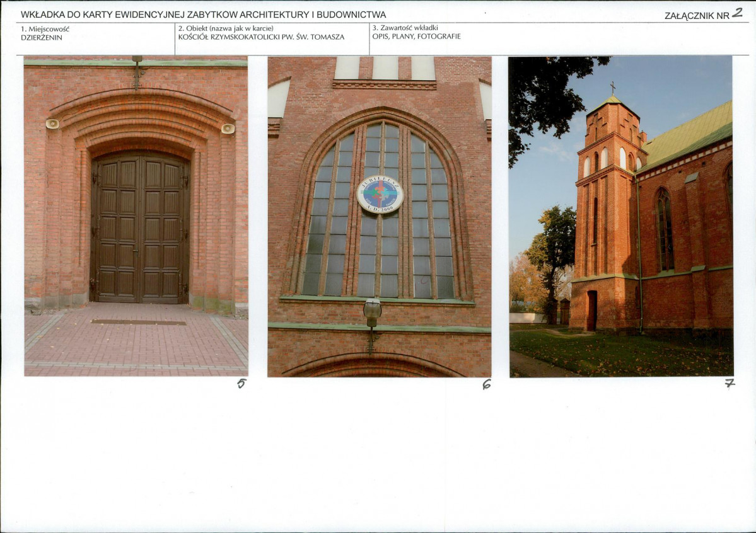Click the handwritten number 6 label
Screen dimensions: 756x533
coord(487,384)
